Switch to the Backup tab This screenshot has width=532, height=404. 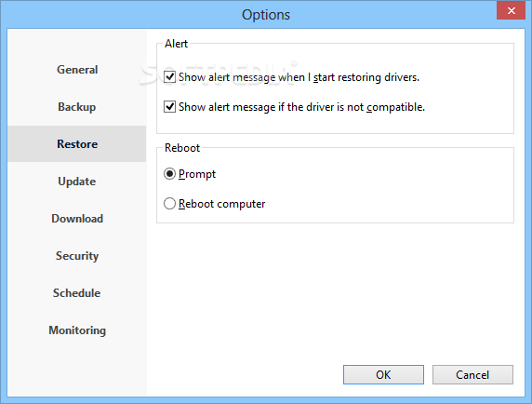pos(77,107)
